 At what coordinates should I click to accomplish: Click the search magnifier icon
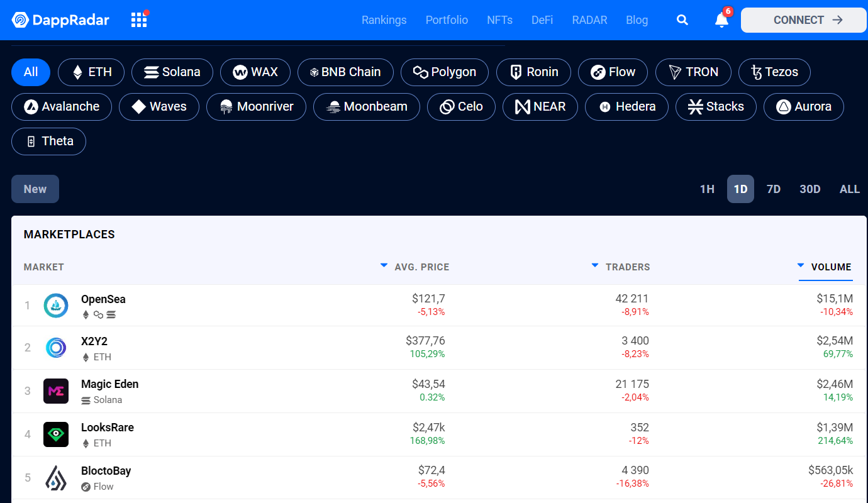click(682, 20)
